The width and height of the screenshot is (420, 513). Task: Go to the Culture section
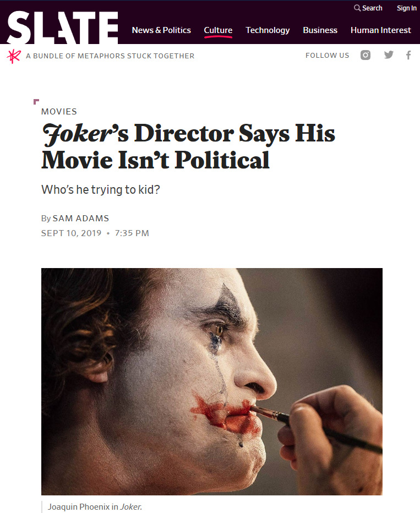coord(218,30)
